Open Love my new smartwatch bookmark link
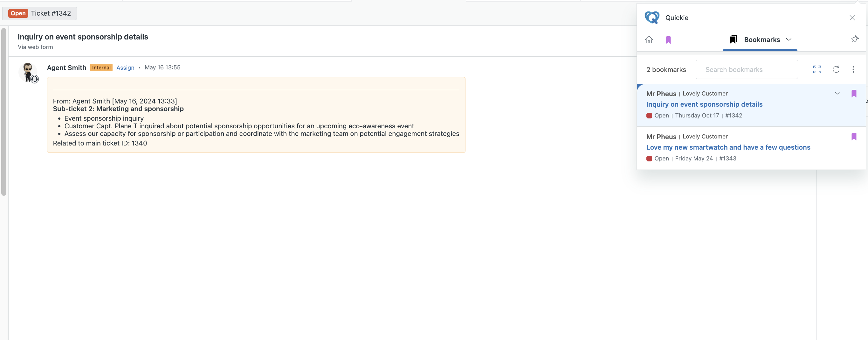The height and width of the screenshot is (340, 868). pyautogui.click(x=728, y=147)
